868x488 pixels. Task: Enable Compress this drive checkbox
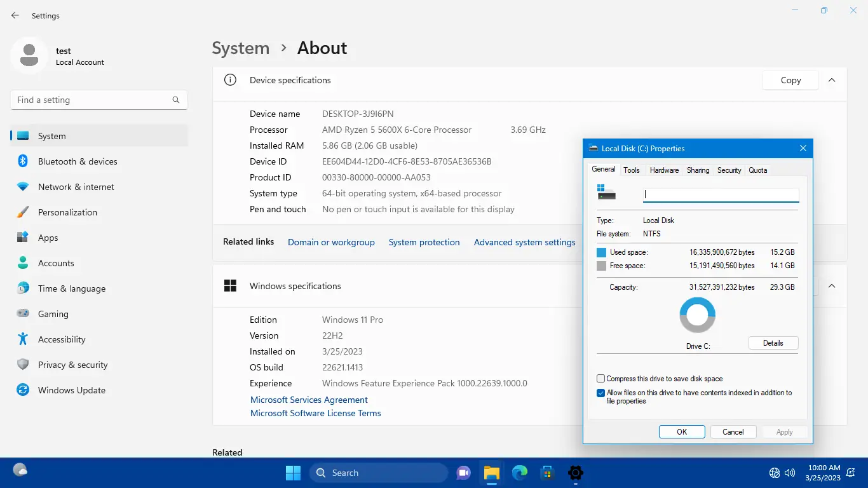[601, 379]
